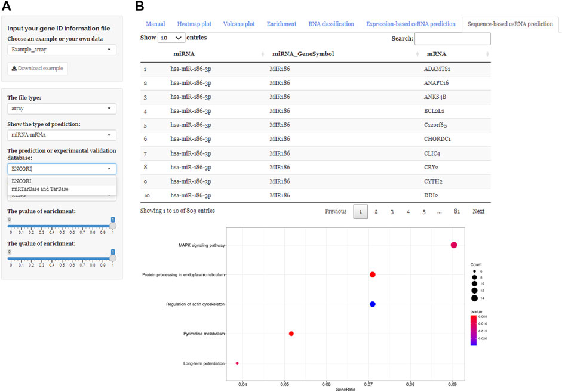Switch to the Heatmap plot tab

[x=194, y=24]
